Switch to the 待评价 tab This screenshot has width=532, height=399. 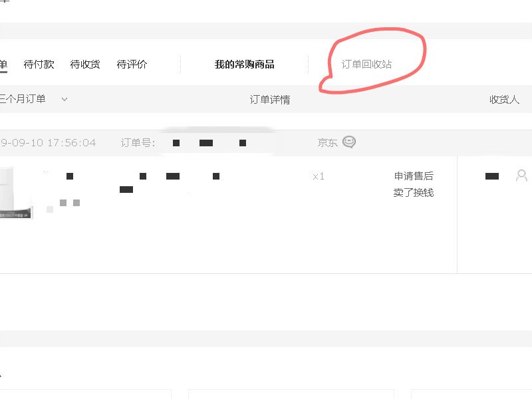pyautogui.click(x=132, y=64)
